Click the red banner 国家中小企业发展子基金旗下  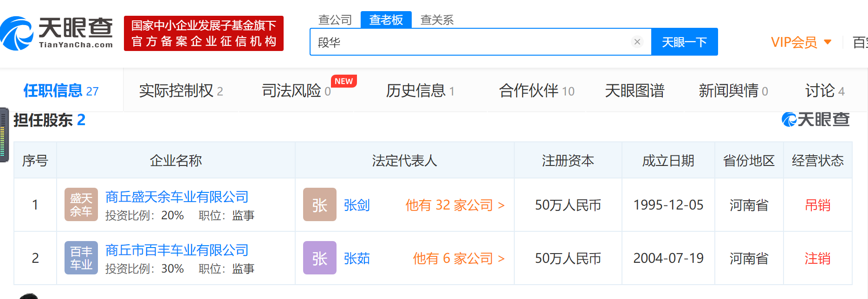click(203, 33)
